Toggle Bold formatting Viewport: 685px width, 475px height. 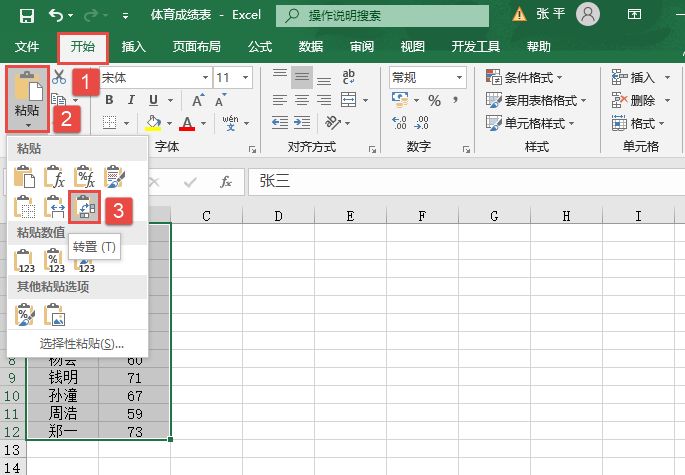(110, 100)
